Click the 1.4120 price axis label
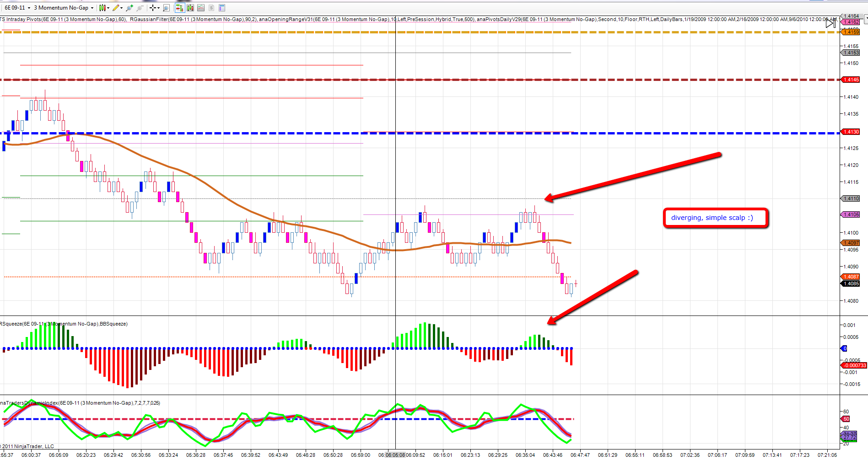 point(851,165)
